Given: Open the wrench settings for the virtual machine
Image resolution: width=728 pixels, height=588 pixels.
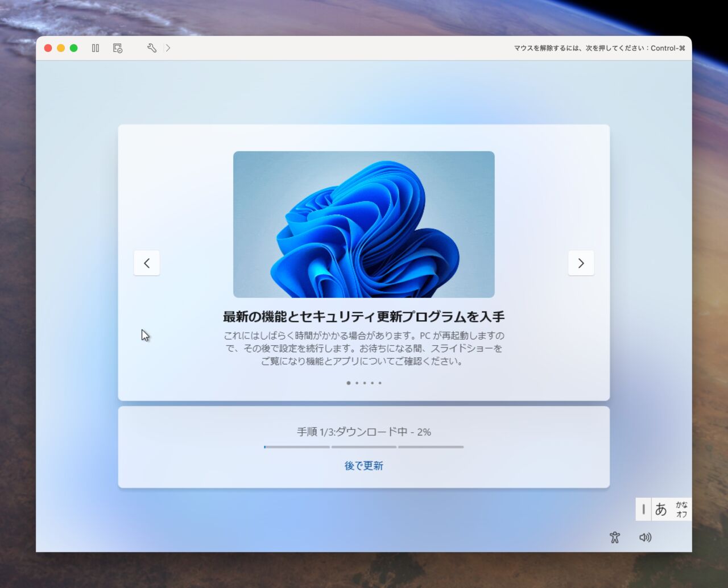Looking at the screenshot, I should 152,48.
